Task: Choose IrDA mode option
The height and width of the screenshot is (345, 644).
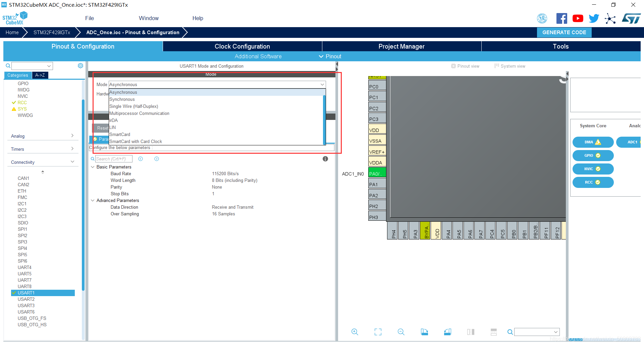Action: pos(216,121)
